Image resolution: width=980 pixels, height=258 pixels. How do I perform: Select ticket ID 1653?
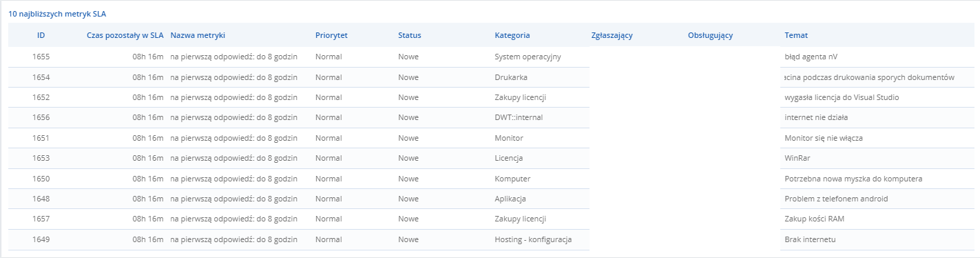(x=41, y=158)
